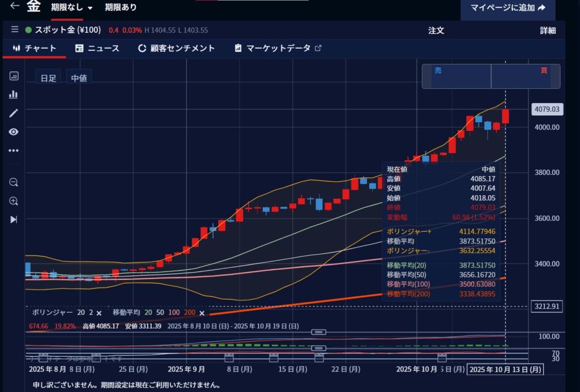
Task: Open the 中値 price type selector
Action: 79,78
